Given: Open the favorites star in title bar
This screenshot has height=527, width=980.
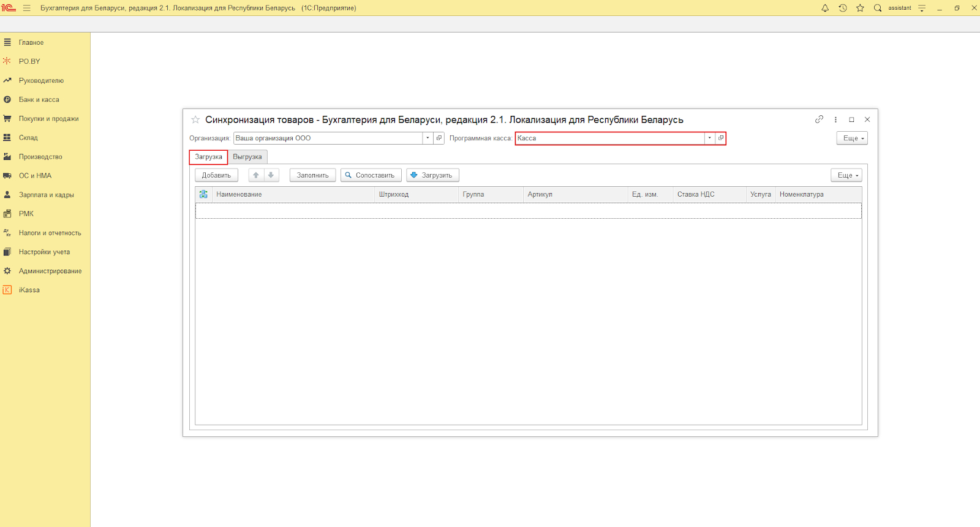Looking at the screenshot, I should pos(860,8).
